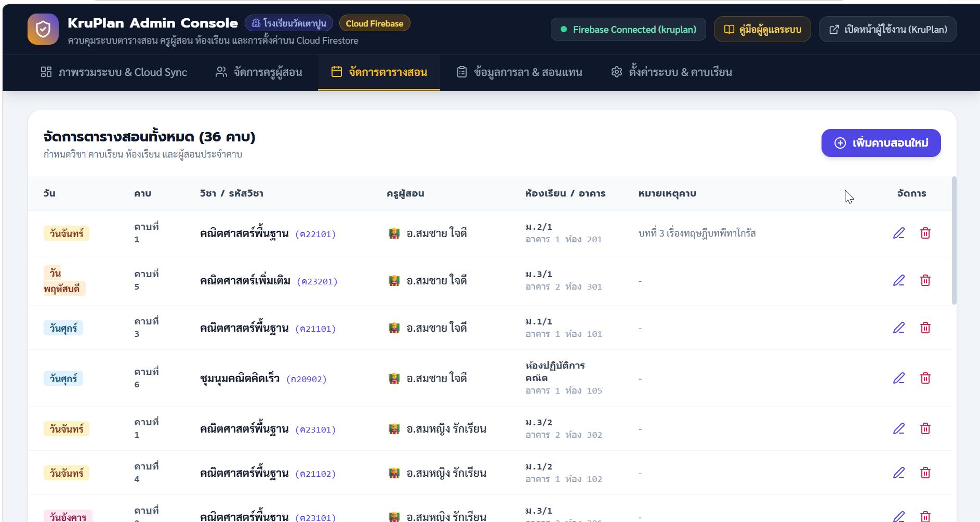Screen dimensions: 980x522
Task: Click trash icon for ค21102 row
Action: coord(925,473)
